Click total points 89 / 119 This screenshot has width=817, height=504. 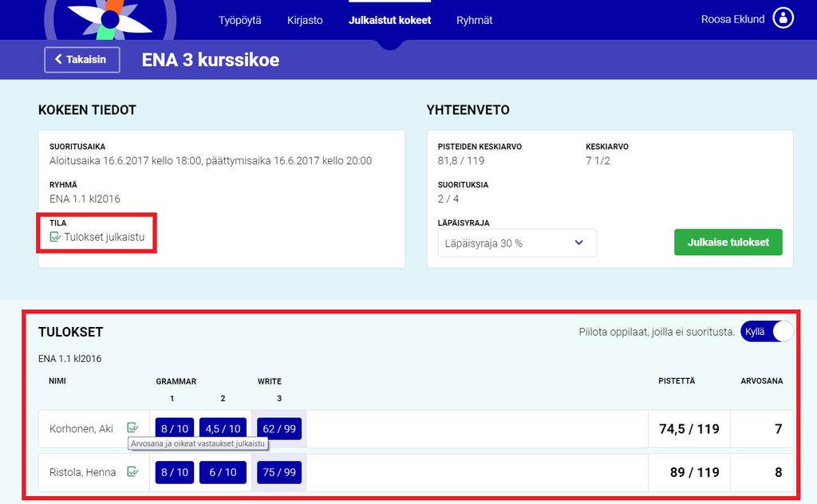point(695,472)
